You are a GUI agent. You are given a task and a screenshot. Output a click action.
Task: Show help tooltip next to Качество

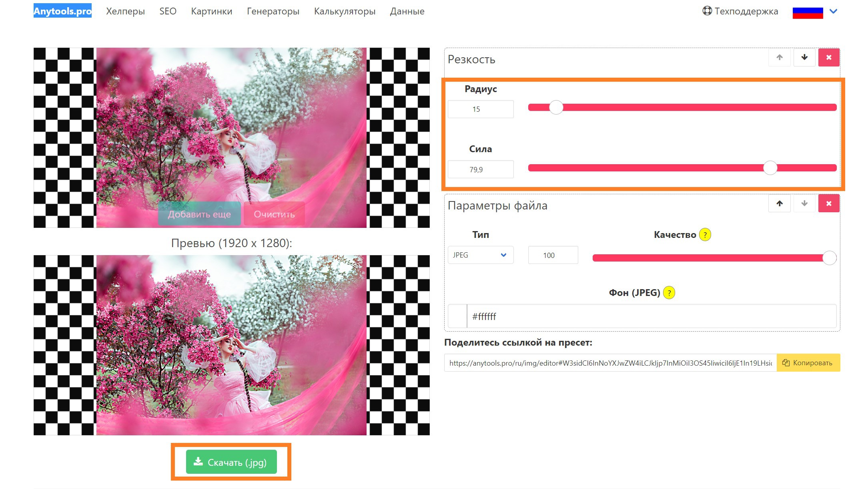point(705,235)
